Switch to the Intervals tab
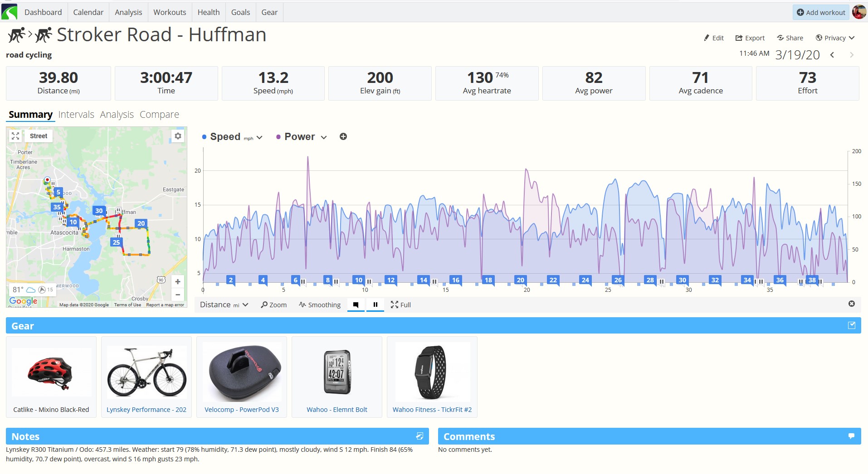Image resolution: width=868 pixels, height=474 pixels. (x=76, y=114)
